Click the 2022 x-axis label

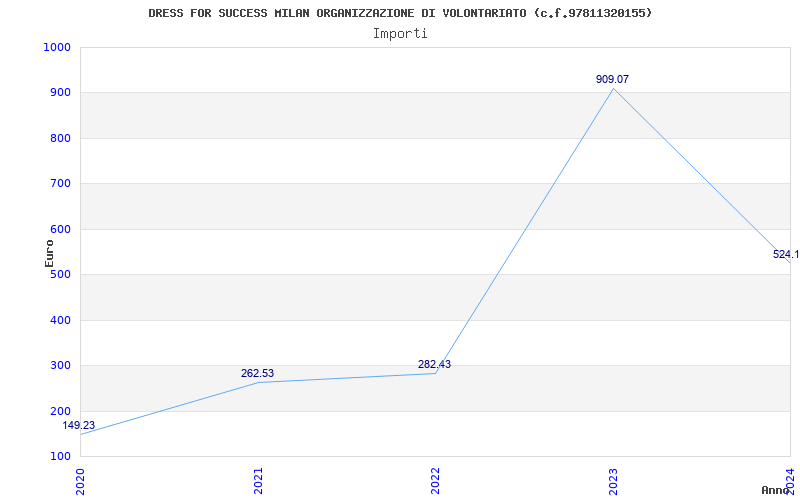[x=435, y=481]
